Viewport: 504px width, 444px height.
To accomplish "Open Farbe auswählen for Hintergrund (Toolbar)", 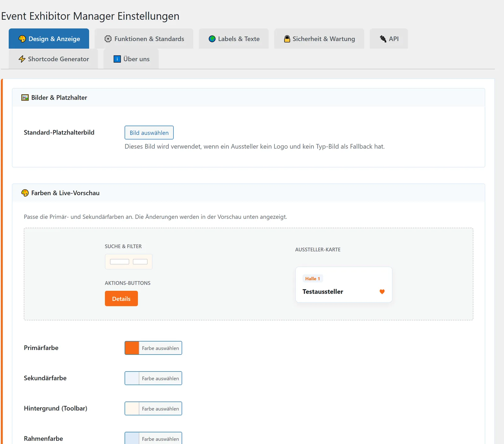I will click(x=160, y=409).
